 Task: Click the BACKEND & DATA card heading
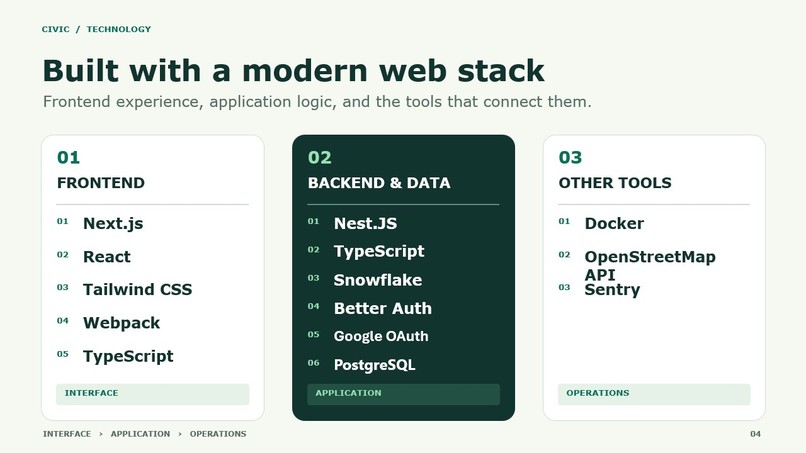pos(379,183)
